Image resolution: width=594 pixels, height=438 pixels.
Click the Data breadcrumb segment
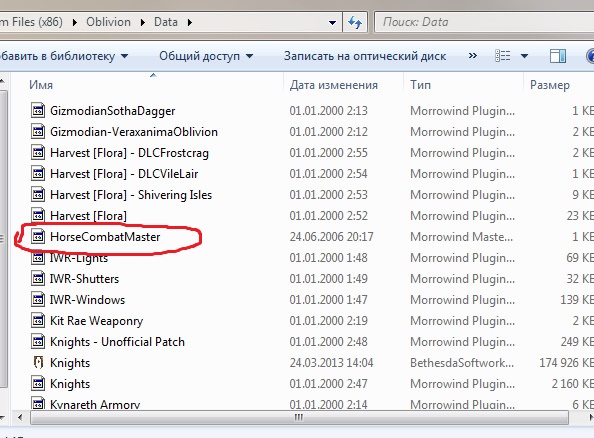coord(166,22)
